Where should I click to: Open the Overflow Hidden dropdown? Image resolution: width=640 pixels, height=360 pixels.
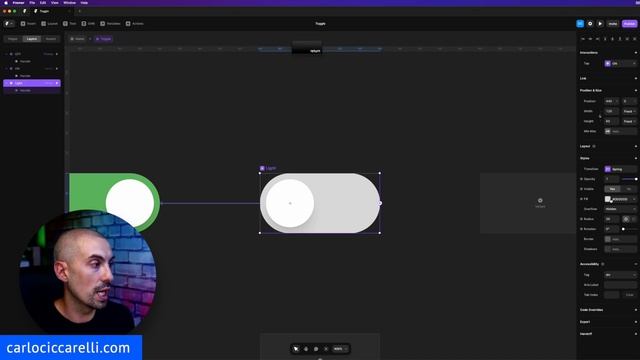pyautogui.click(x=620, y=209)
